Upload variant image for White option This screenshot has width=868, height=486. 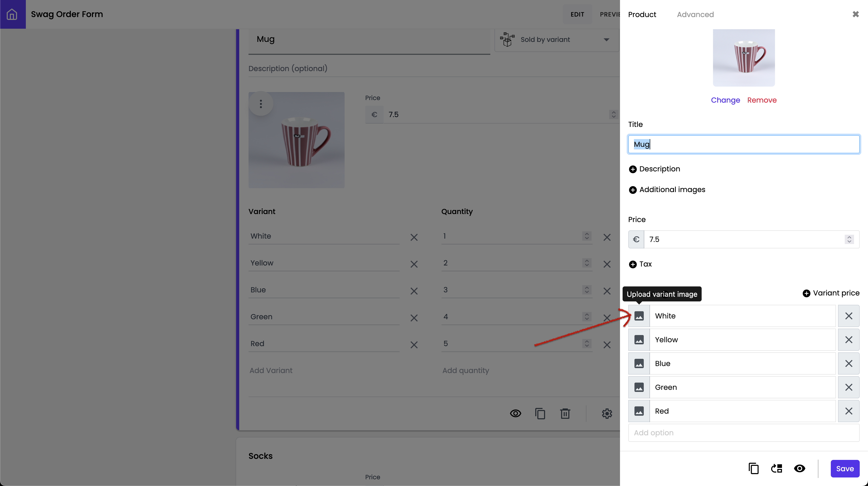point(639,316)
